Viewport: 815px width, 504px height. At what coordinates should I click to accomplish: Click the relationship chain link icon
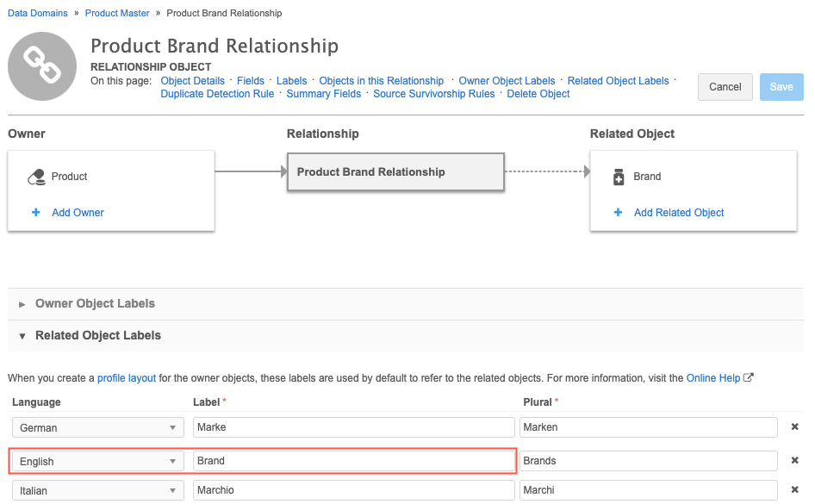41,66
